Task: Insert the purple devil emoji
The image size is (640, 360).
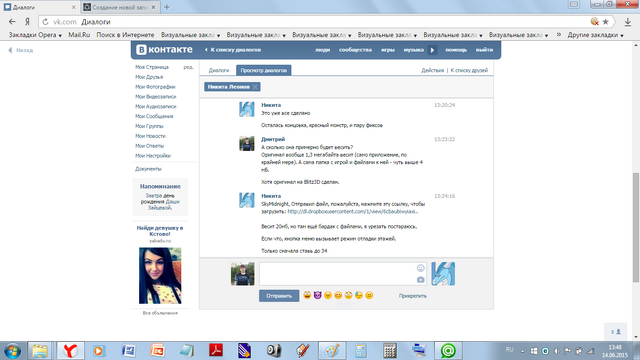Action: coord(318,295)
